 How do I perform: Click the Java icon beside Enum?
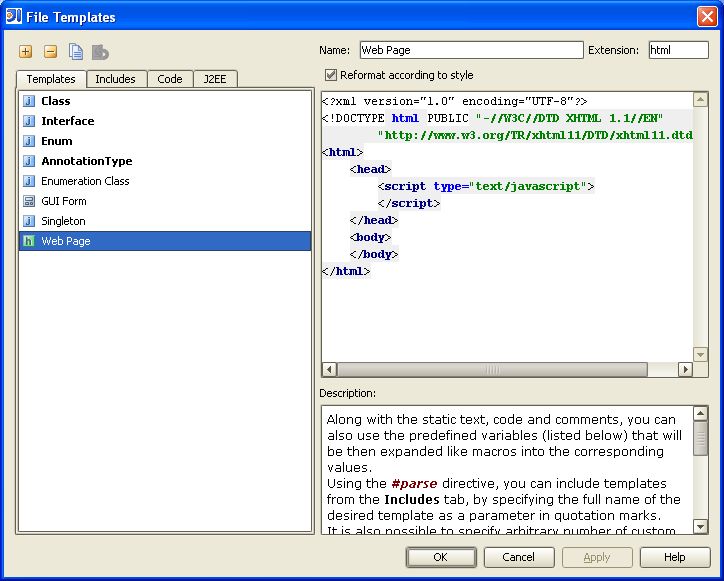pos(29,141)
